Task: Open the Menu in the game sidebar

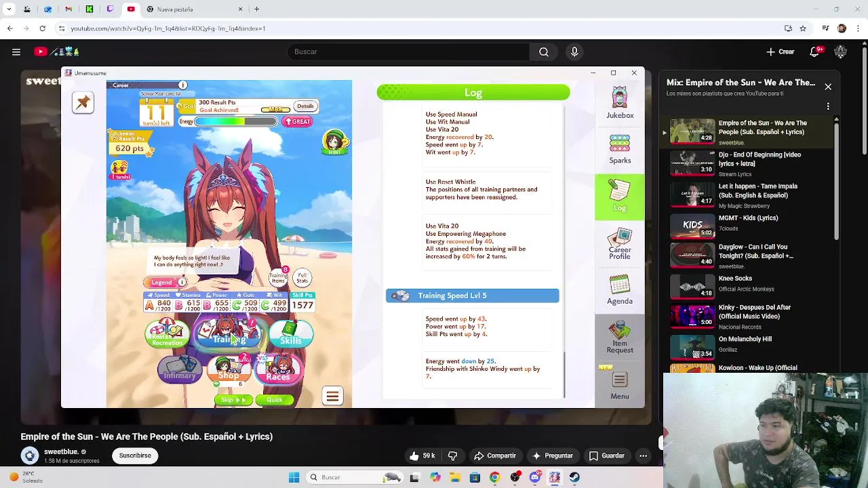Action: tap(619, 384)
